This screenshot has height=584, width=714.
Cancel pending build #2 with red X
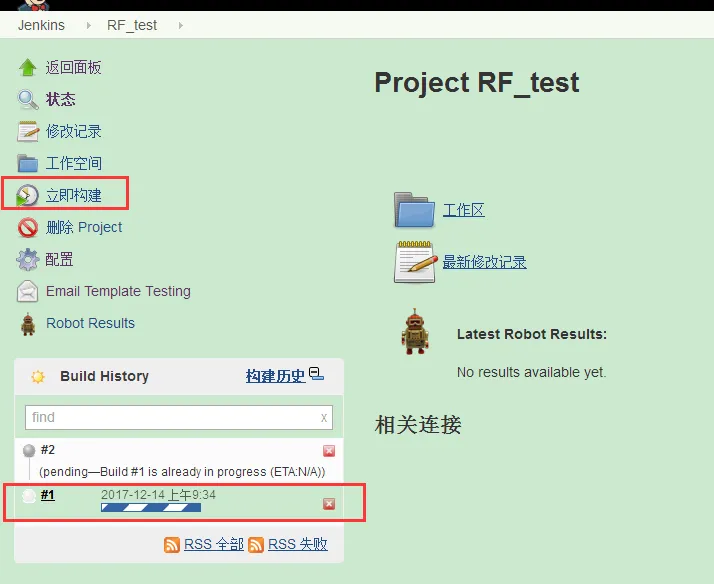click(x=329, y=451)
